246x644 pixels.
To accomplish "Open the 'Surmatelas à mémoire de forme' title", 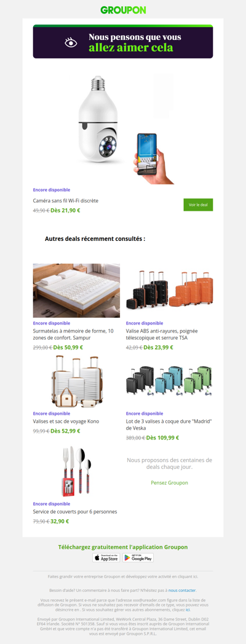I will (73, 334).
